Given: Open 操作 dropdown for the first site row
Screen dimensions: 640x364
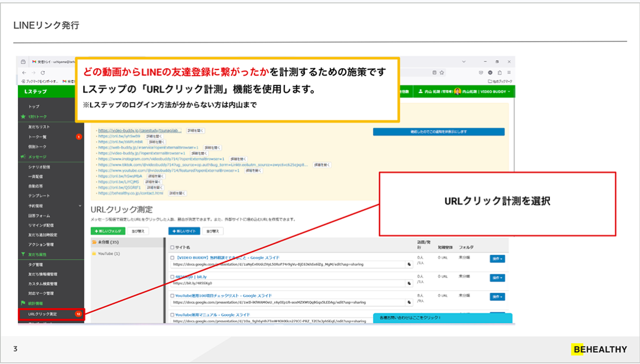Looking at the screenshot, I should 497,259.
